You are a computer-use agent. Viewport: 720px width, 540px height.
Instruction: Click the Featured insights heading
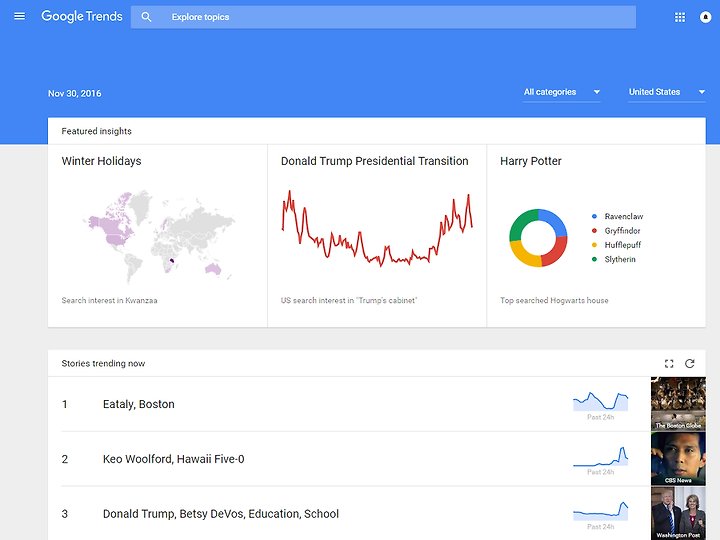click(96, 131)
